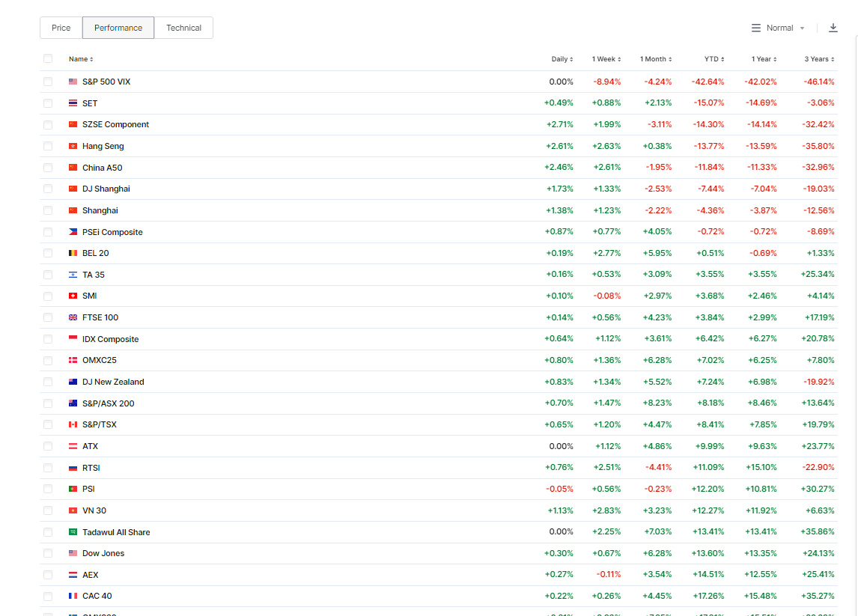Click the DJ New Zealand 3 Years value -19.92%
This screenshot has height=616, width=858.
click(x=819, y=381)
